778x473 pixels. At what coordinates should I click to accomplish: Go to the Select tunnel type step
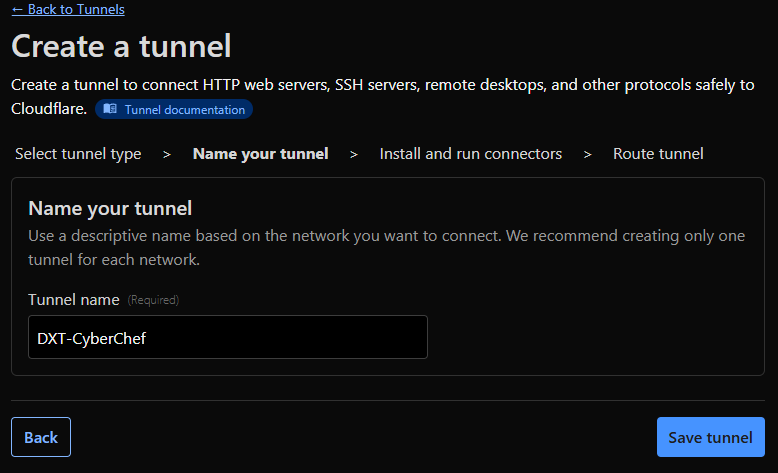click(78, 153)
